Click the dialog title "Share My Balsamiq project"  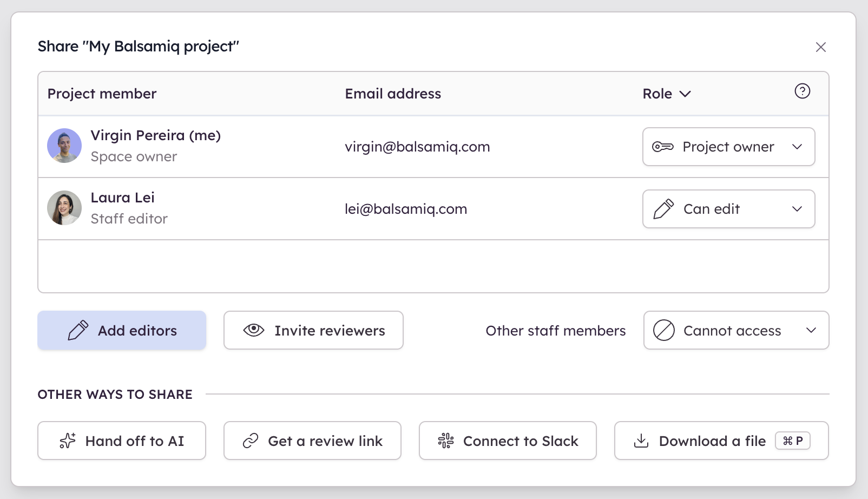tap(139, 47)
